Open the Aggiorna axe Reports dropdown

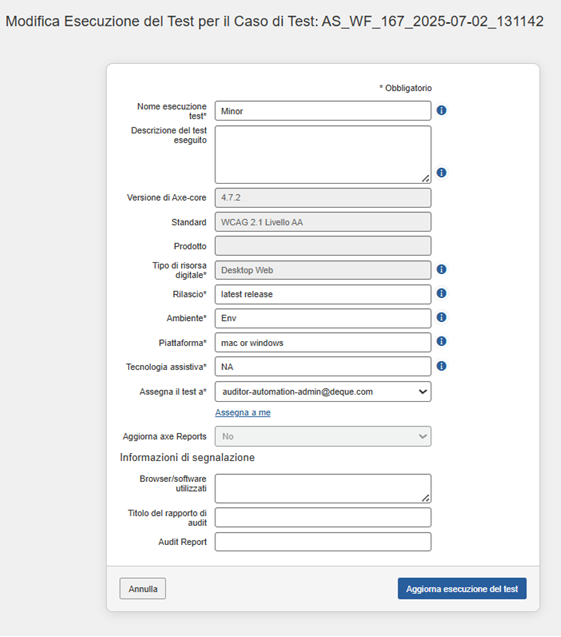tap(323, 436)
